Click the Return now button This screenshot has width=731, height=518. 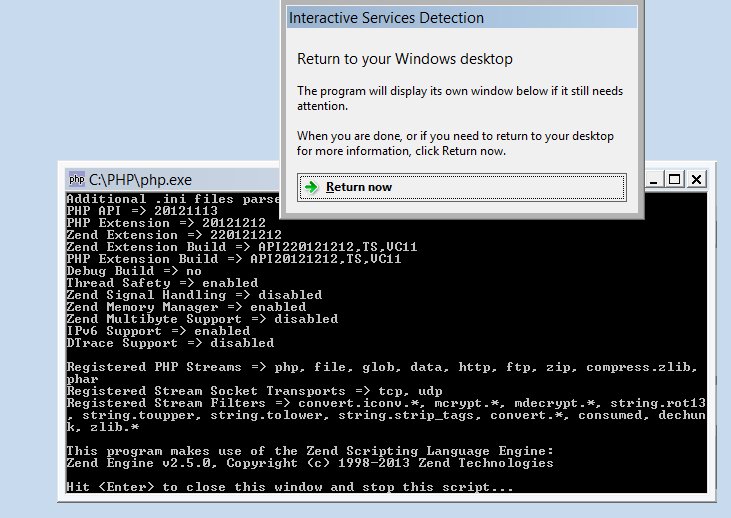(x=462, y=187)
